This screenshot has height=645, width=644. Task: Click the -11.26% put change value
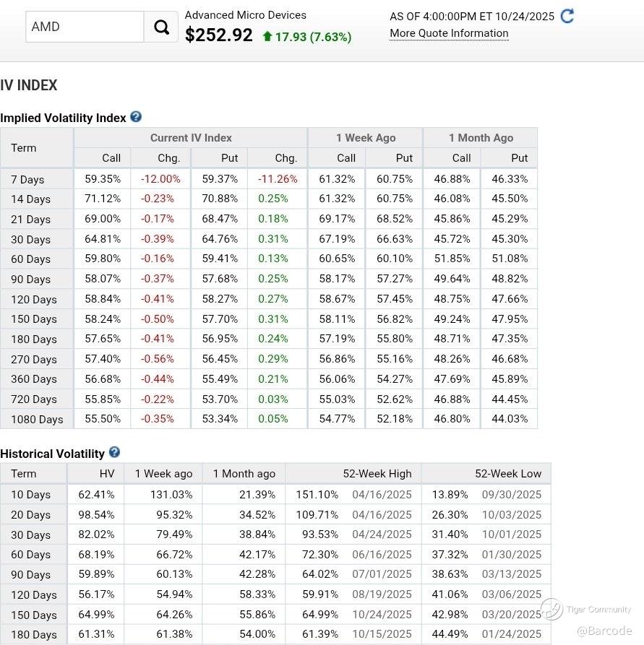coord(278,179)
